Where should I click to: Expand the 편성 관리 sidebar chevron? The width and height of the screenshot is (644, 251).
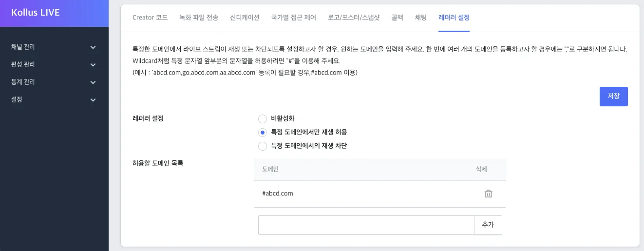point(93,65)
